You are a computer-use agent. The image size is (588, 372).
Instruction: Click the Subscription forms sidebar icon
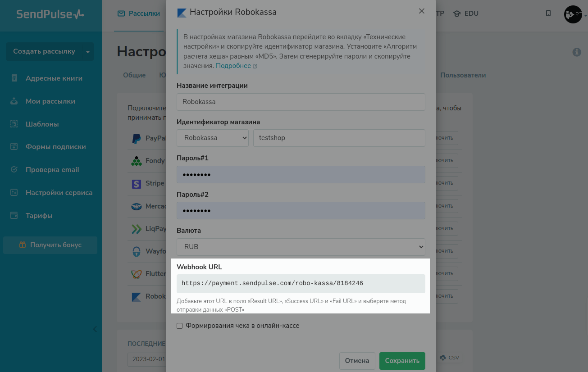14,147
